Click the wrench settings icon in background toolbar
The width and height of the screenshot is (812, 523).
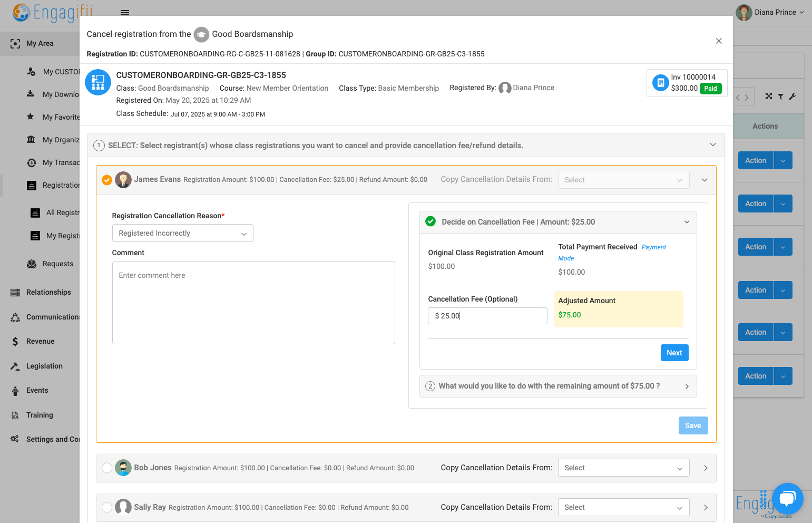pyautogui.click(x=793, y=96)
